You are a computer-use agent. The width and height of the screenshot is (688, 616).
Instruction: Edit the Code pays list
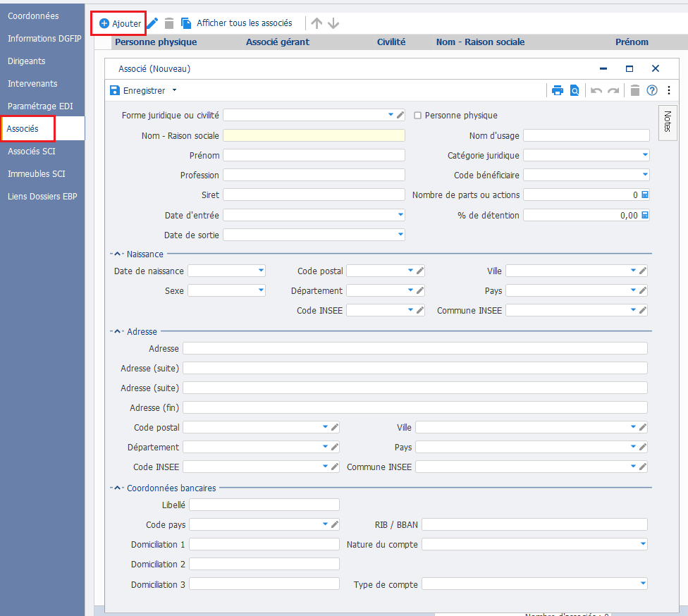pyautogui.click(x=335, y=524)
